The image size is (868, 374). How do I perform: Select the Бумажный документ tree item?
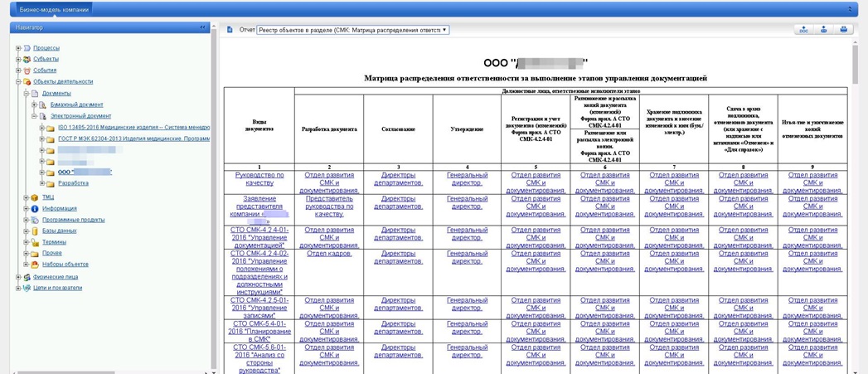click(x=76, y=105)
